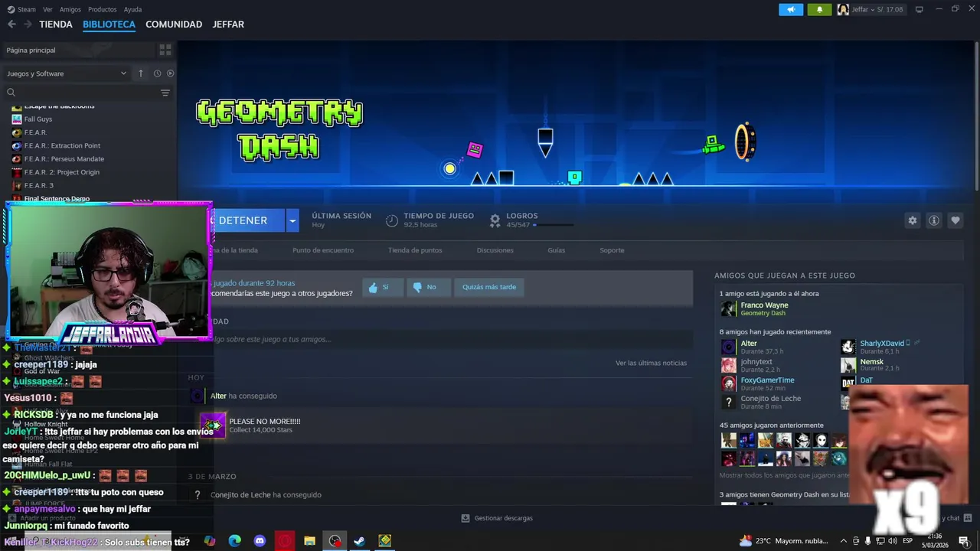Open Steam taskbar icon
This screenshot has height=551, width=980.
pyautogui.click(x=359, y=541)
